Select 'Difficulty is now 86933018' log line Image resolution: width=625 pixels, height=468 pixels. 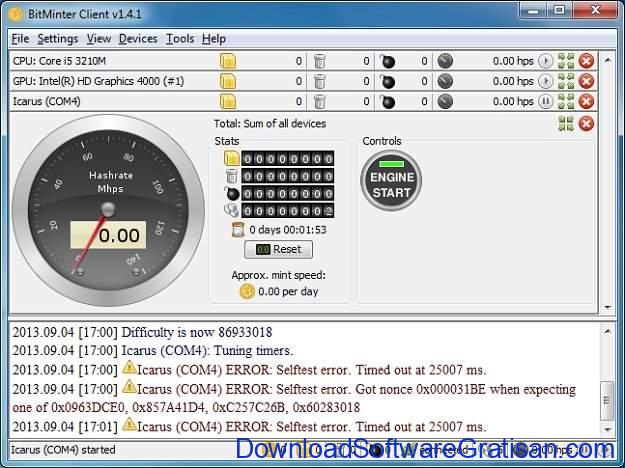(142, 332)
